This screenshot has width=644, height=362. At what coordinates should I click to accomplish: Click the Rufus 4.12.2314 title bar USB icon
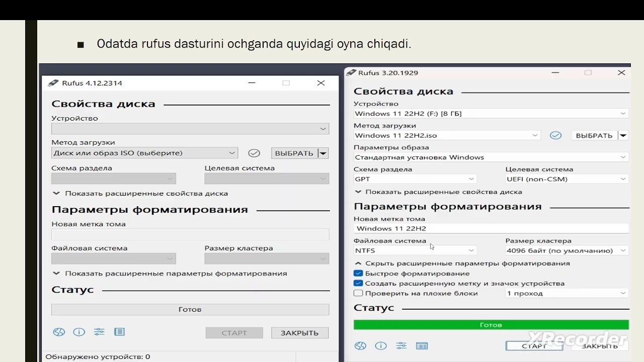tap(52, 83)
